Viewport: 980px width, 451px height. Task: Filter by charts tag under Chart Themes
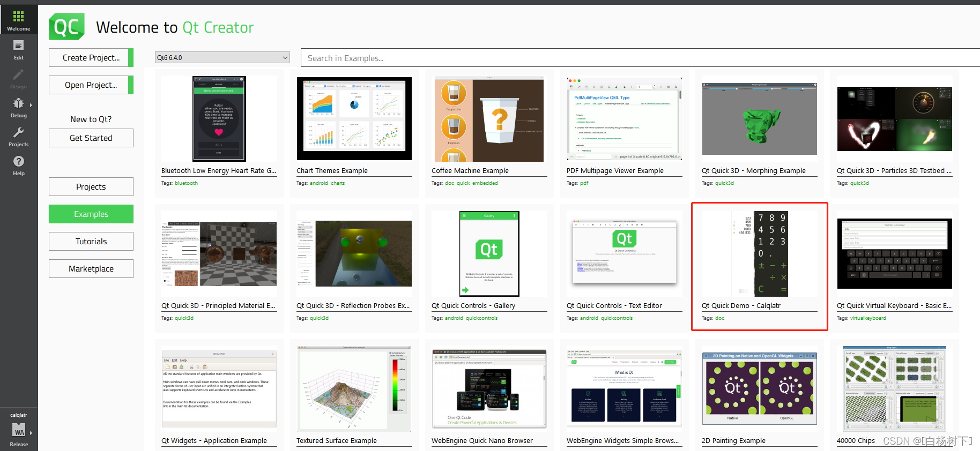[338, 183]
